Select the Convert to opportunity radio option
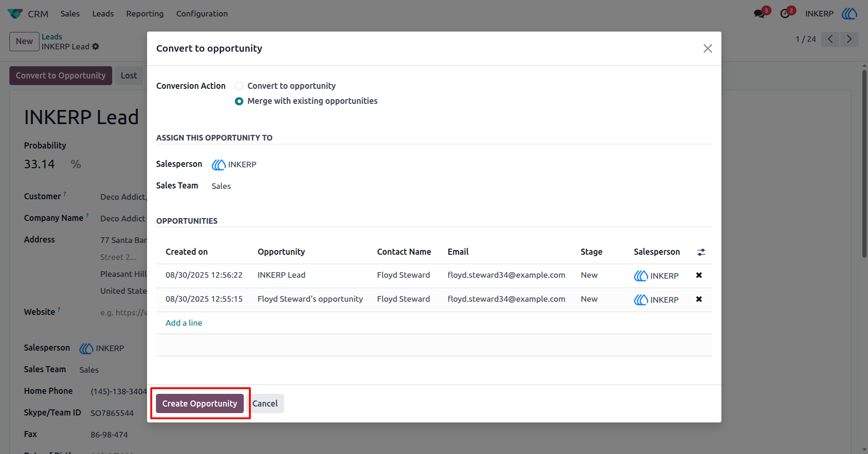The height and width of the screenshot is (454, 868). click(x=239, y=86)
